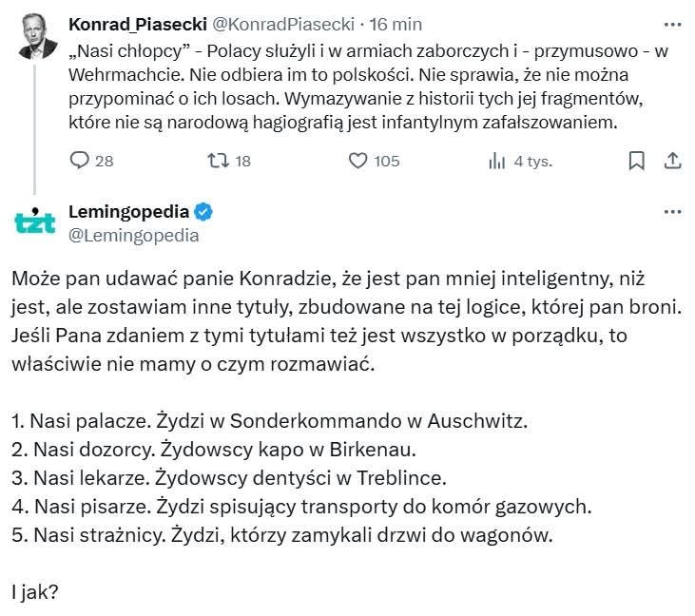The image size is (695, 616).
Task: Click the 28 replies count
Action: [x=104, y=162]
